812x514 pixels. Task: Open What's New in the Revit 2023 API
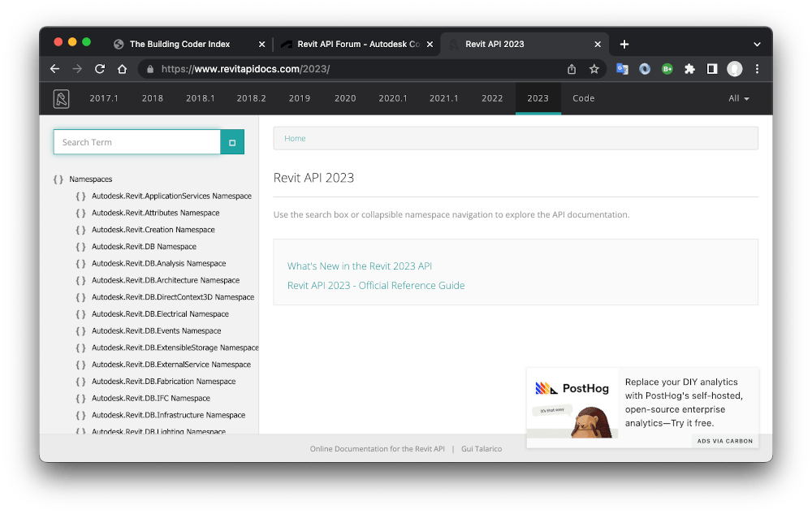(360, 266)
